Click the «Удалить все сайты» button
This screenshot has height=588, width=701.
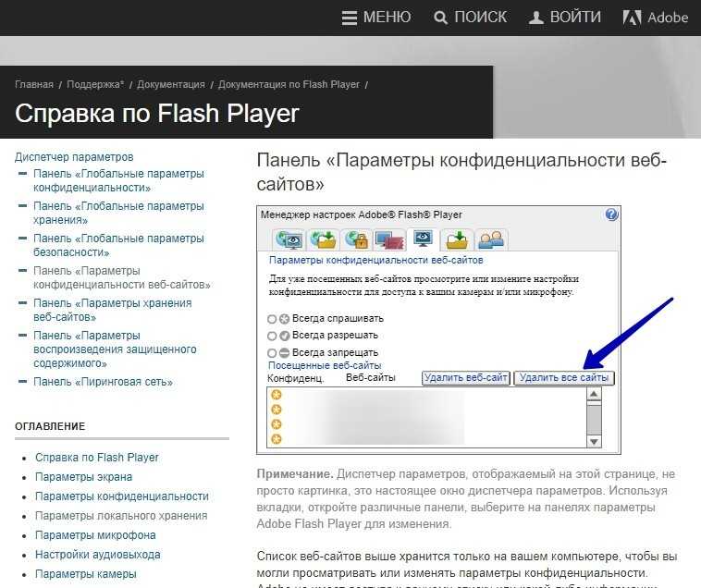click(x=564, y=378)
